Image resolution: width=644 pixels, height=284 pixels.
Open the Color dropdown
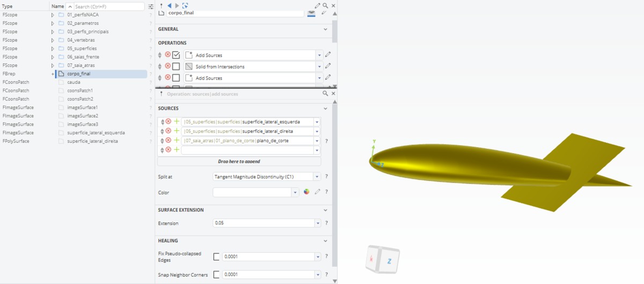click(295, 192)
